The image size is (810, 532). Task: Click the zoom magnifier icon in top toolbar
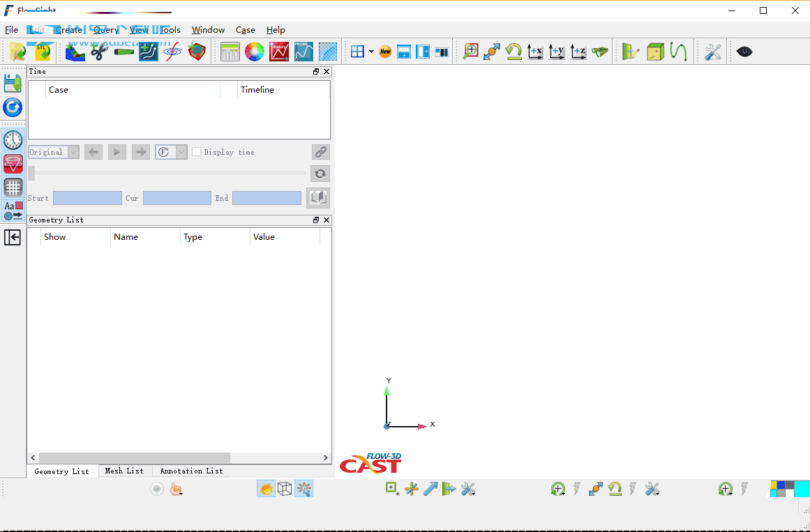pos(470,52)
